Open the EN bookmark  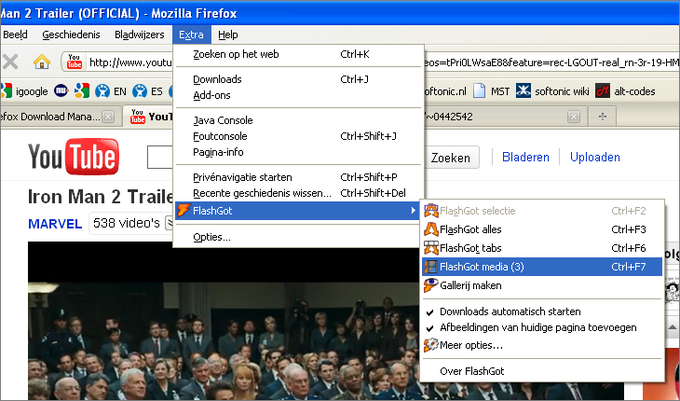tap(111, 91)
